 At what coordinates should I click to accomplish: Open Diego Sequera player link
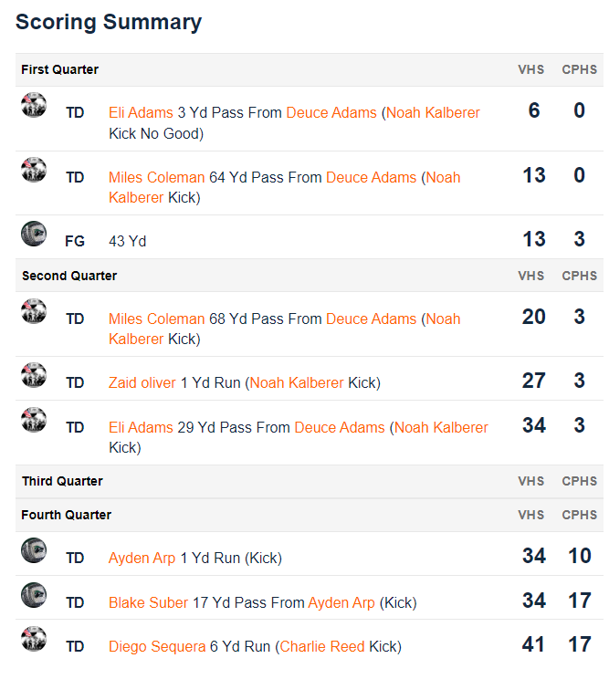click(x=157, y=646)
